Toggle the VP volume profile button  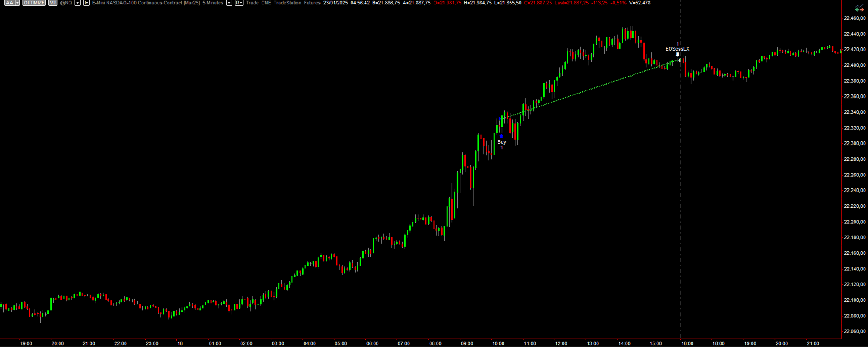[53, 3]
